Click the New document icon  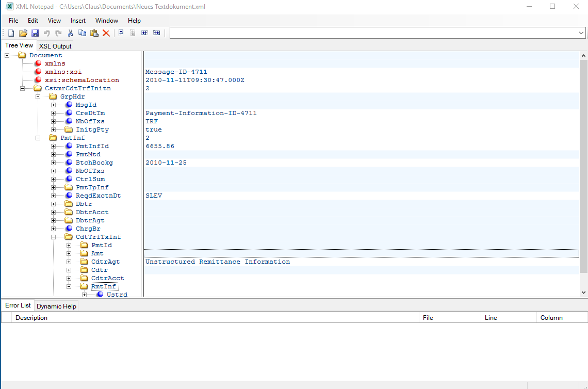[x=11, y=33]
